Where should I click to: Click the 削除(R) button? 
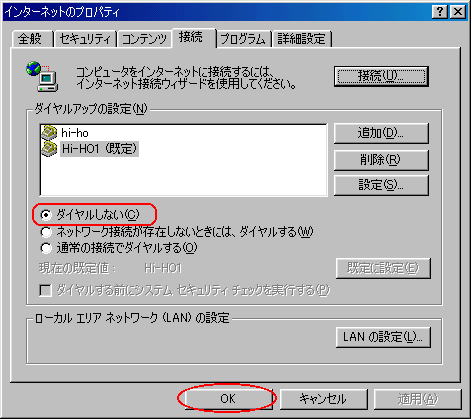coord(381,160)
